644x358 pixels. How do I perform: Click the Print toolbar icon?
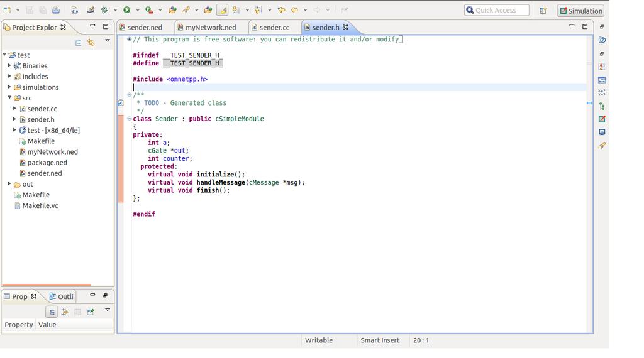click(56, 10)
